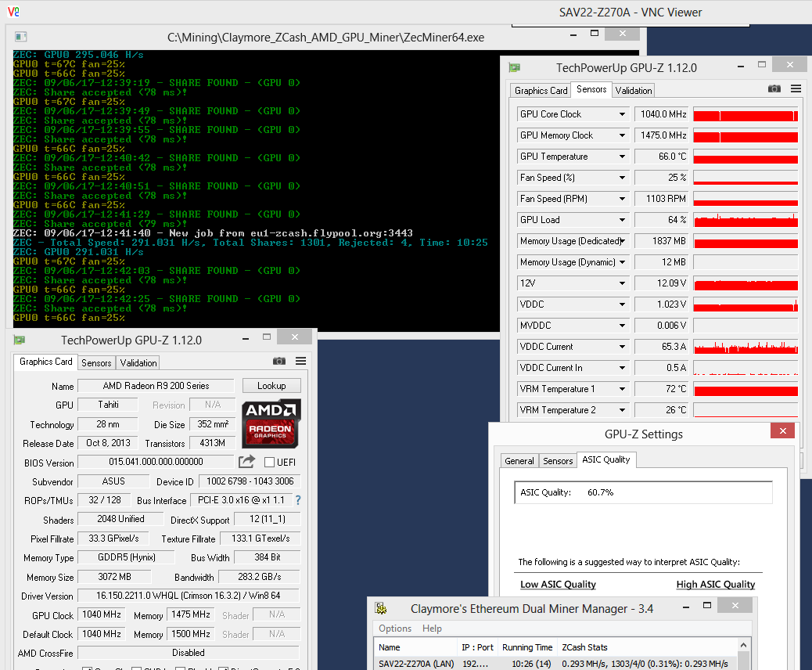812x670 pixels.
Task: Click the 66.0 °C GPU Temperature value
Action: point(662,157)
